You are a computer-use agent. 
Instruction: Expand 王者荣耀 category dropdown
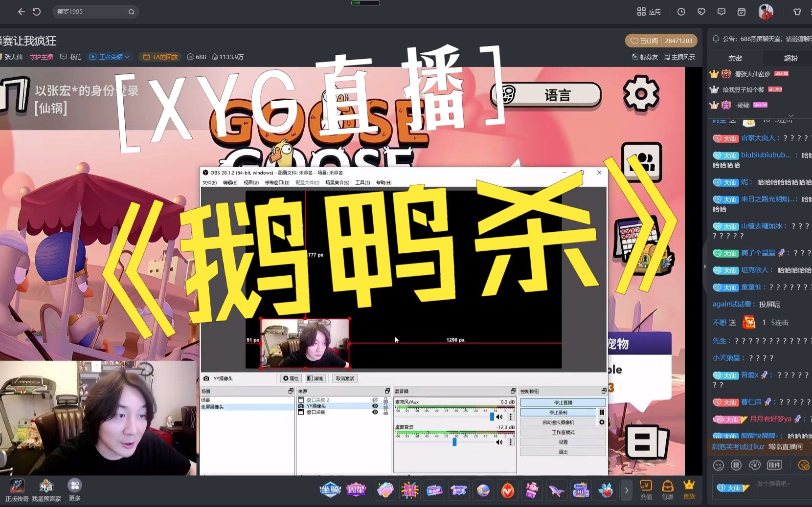[x=110, y=57]
